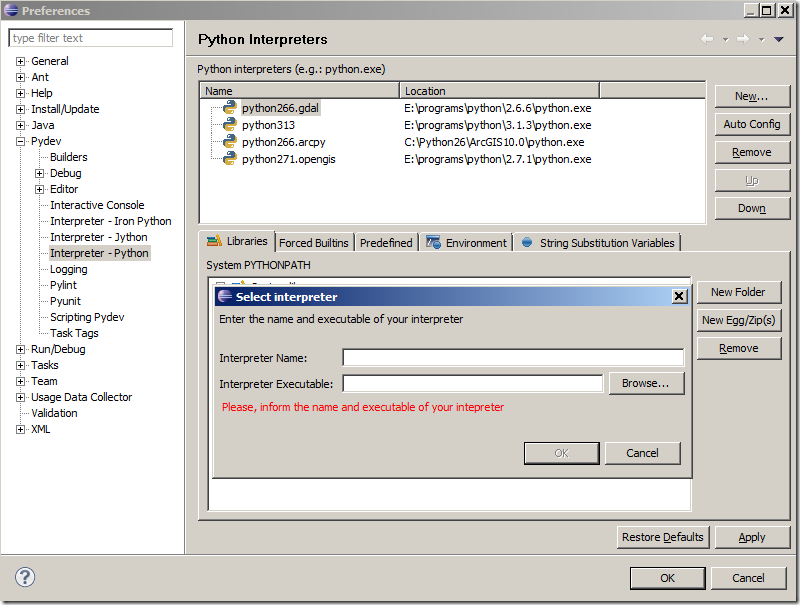
Task: Open back history dropdown arrow
Action: click(726, 40)
